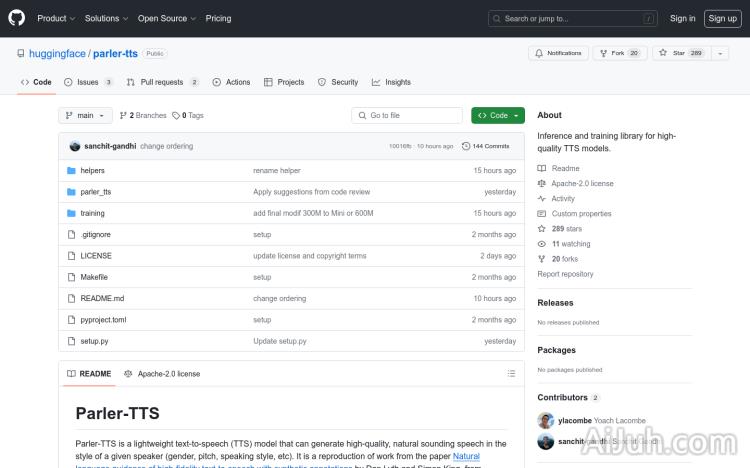
Task: Click the Tags label icon
Action: click(176, 115)
